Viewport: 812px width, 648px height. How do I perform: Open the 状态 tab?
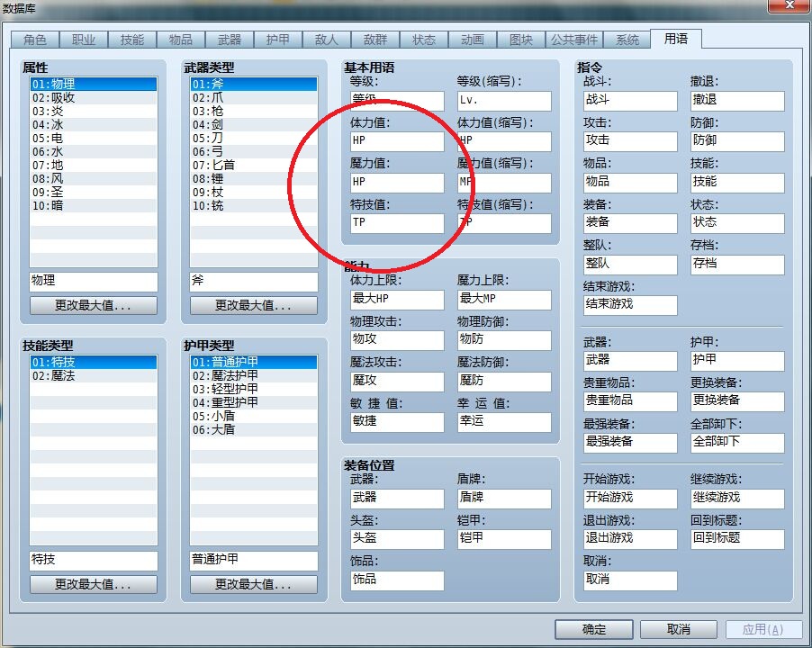pos(424,40)
